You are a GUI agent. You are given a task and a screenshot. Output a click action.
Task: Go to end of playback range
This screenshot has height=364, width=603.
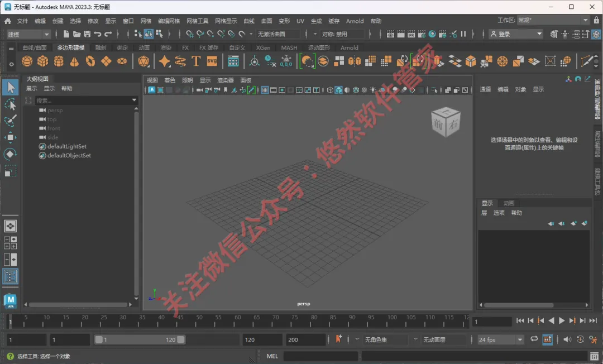[x=593, y=320]
